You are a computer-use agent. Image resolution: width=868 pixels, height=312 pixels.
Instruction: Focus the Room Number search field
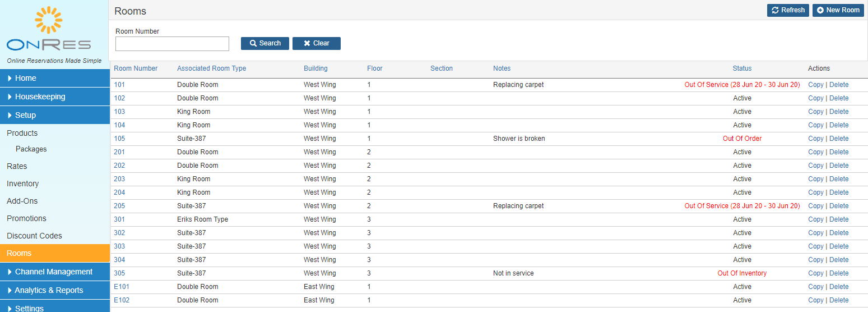172,44
